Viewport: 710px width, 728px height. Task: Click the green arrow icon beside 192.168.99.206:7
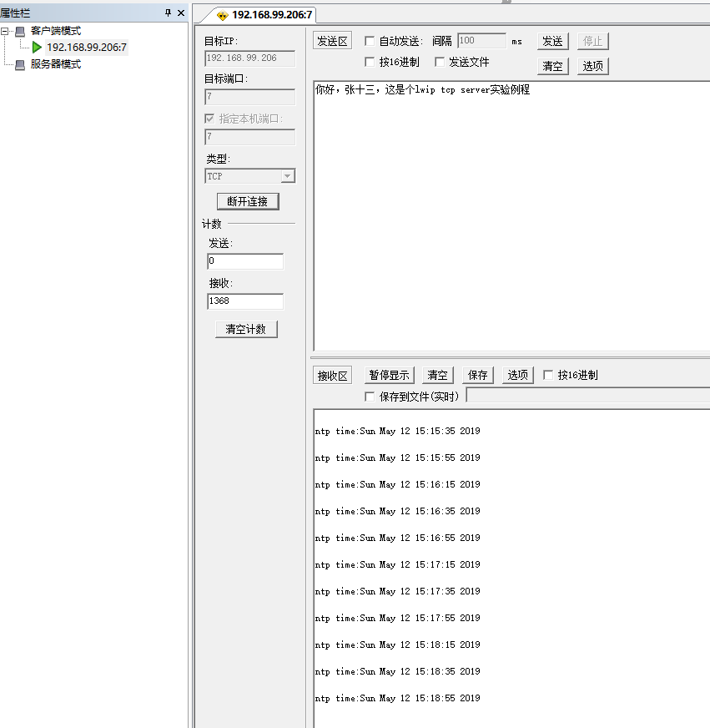pyautogui.click(x=38, y=47)
